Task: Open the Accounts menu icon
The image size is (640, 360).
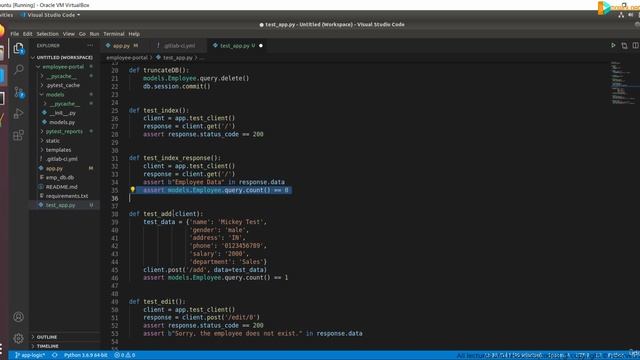Action: [18, 317]
